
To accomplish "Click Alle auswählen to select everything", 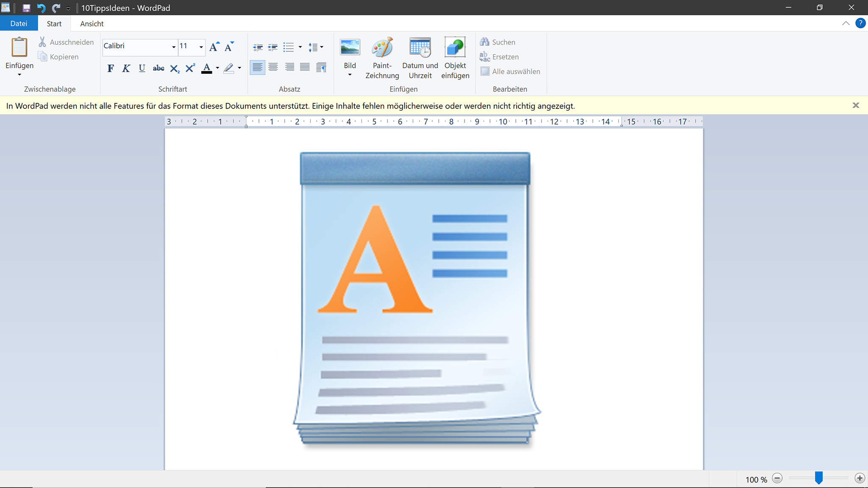I will [x=515, y=71].
